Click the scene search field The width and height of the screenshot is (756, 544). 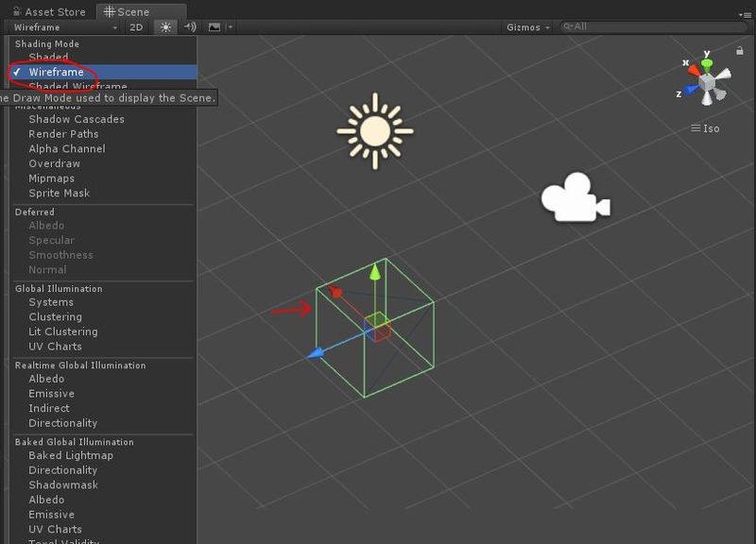point(653,26)
